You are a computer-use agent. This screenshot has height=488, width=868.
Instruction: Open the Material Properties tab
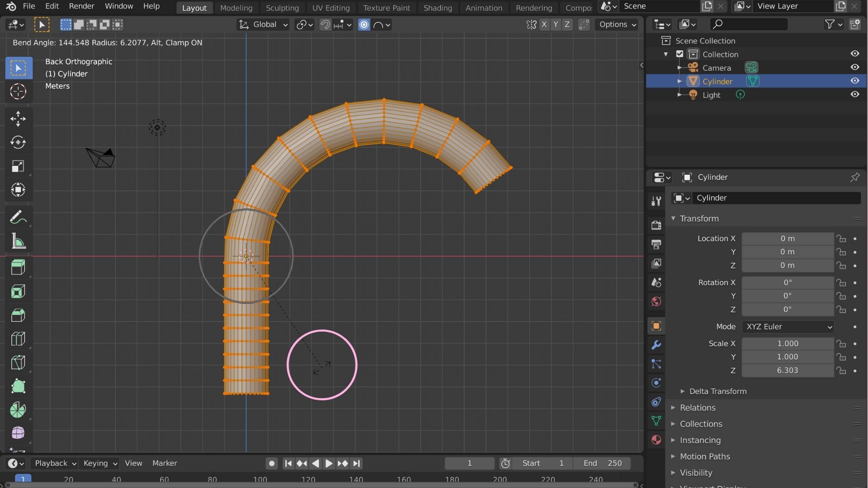point(656,440)
